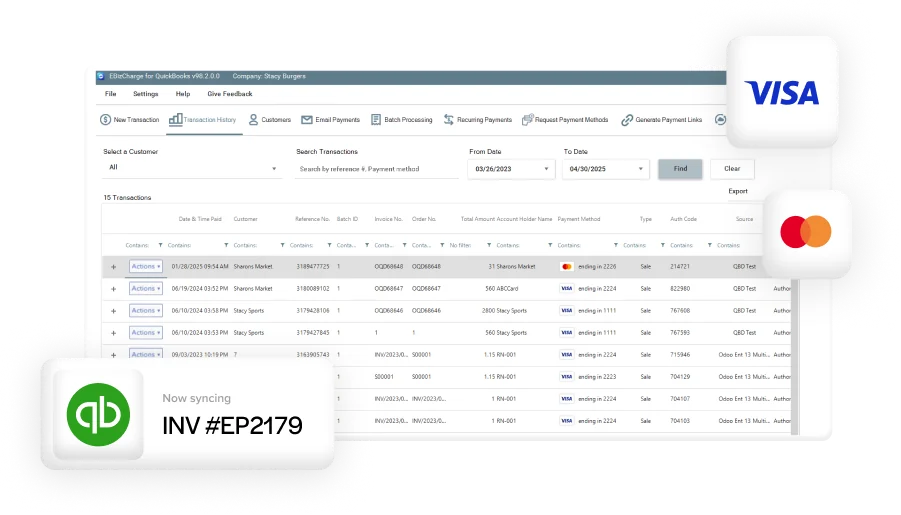The image size is (901, 515).
Task: Click the Clear button
Action: (x=732, y=168)
